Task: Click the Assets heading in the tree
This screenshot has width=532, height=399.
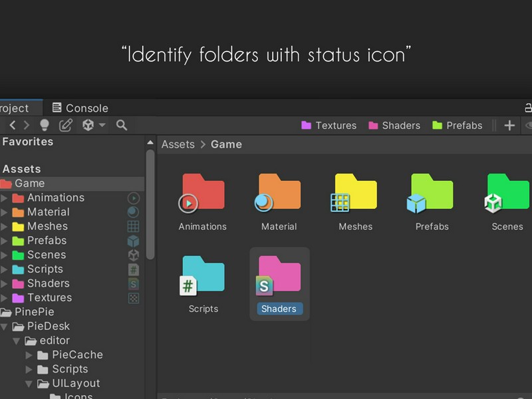Action: tap(21, 169)
